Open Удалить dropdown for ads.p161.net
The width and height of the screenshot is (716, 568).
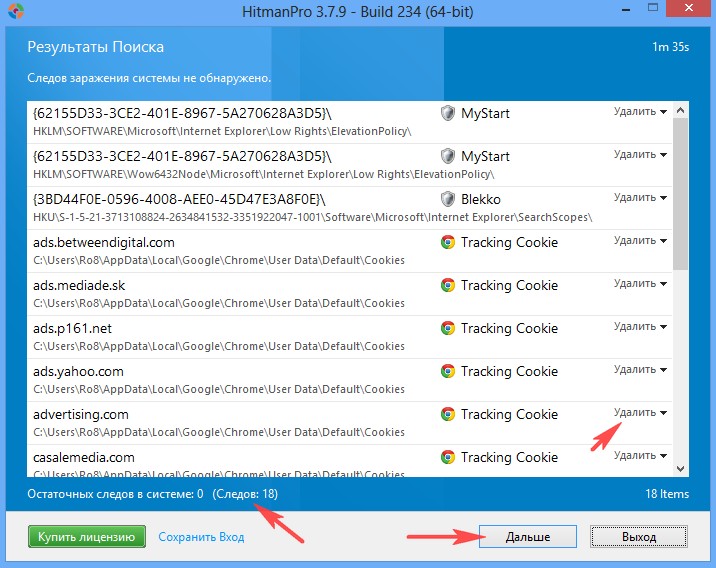click(x=640, y=326)
